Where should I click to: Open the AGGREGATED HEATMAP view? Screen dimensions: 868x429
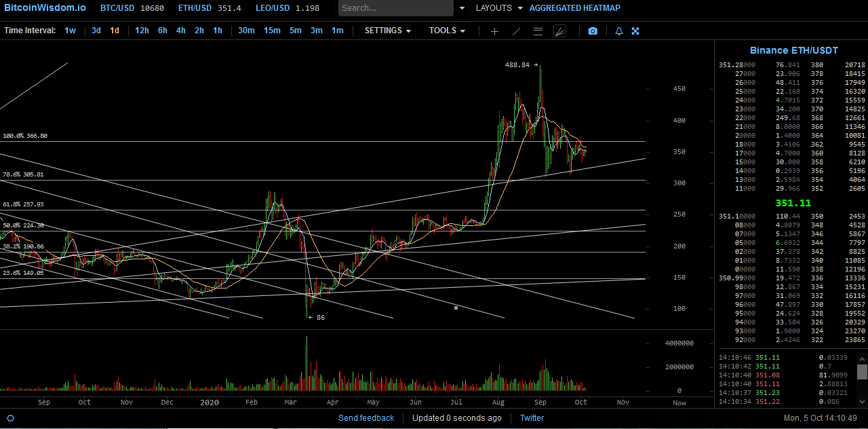point(574,8)
